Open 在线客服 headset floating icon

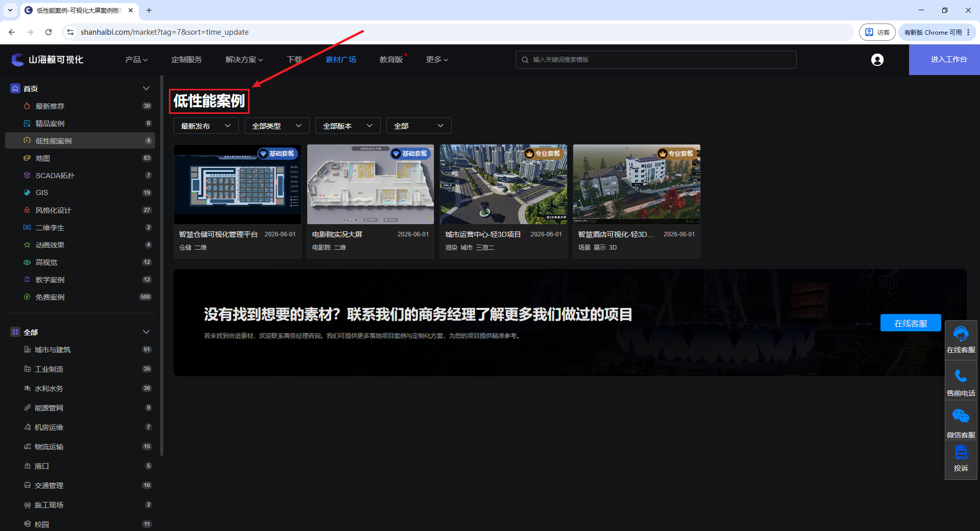pyautogui.click(x=961, y=334)
